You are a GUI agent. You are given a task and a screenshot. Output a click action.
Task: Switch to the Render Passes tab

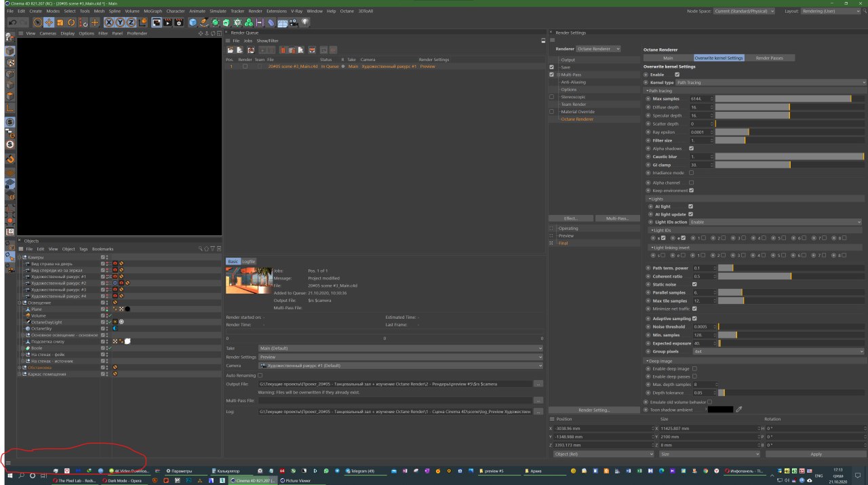coord(769,58)
